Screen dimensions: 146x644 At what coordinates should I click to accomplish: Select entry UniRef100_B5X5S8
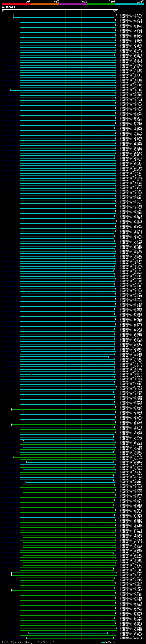[131, 77]
